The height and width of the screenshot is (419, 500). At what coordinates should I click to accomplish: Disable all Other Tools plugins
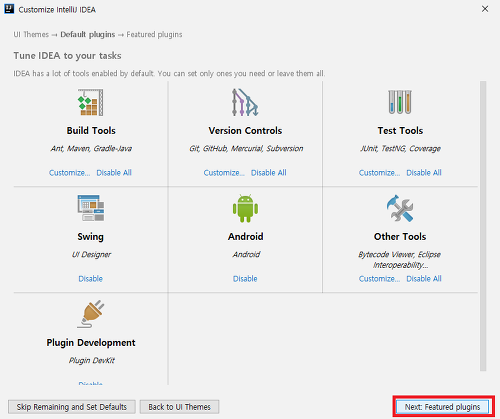tap(424, 279)
